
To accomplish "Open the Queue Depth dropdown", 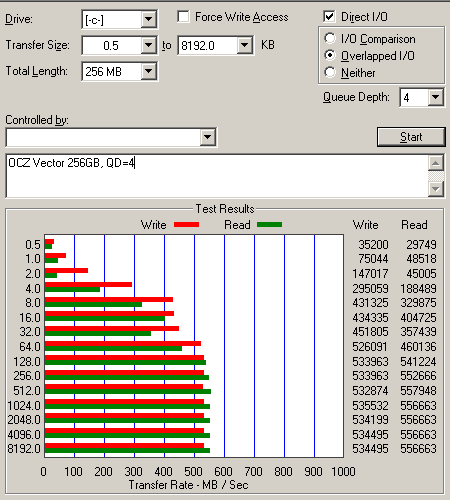I will tap(435, 97).
